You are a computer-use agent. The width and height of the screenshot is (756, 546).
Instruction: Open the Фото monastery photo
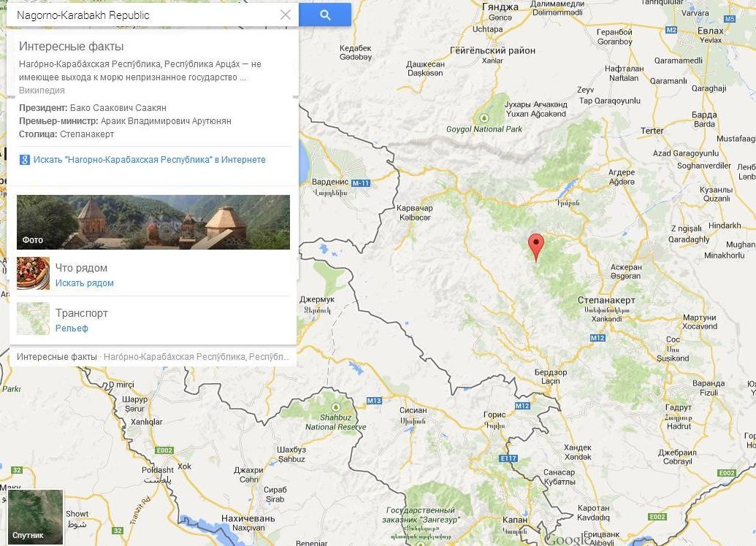click(x=153, y=222)
